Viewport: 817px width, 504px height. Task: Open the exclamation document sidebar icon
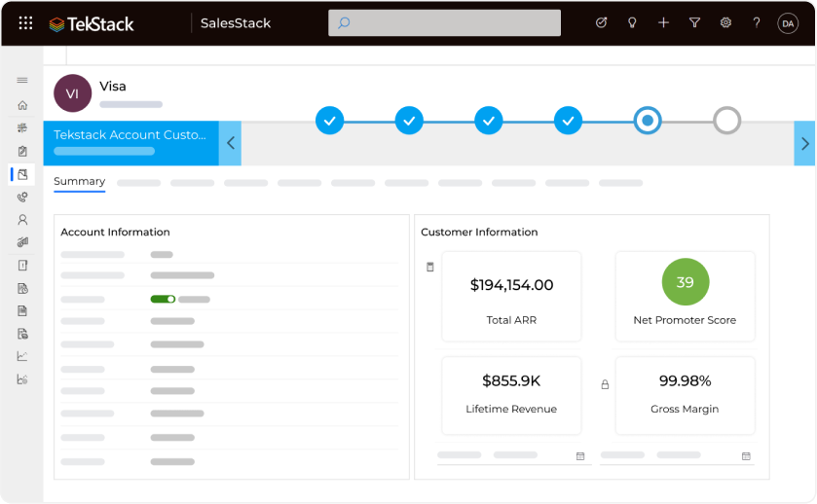click(x=22, y=266)
